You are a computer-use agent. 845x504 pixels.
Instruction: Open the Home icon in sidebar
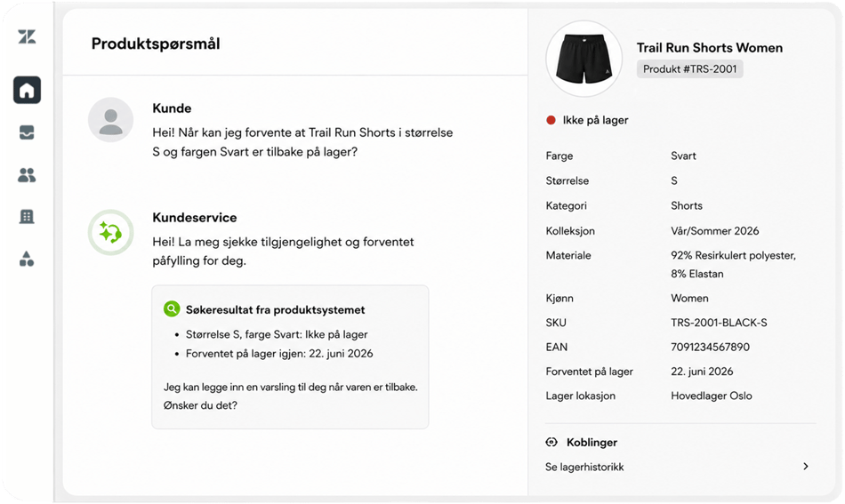pos(27,90)
